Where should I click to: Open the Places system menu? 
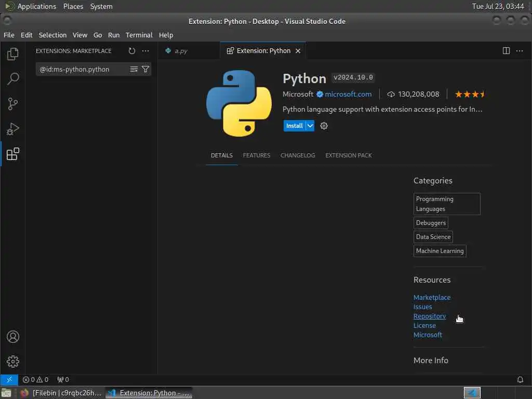pyautogui.click(x=73, y=6)
